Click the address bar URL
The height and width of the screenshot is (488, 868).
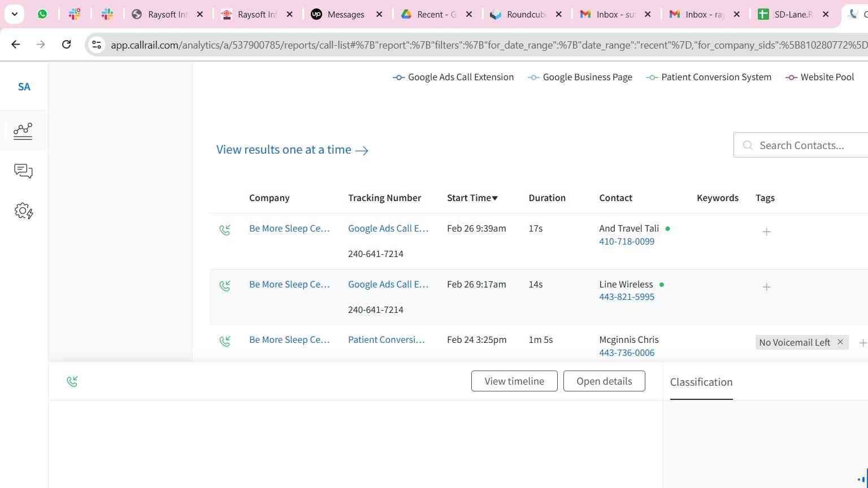click(x=488, y=45)
